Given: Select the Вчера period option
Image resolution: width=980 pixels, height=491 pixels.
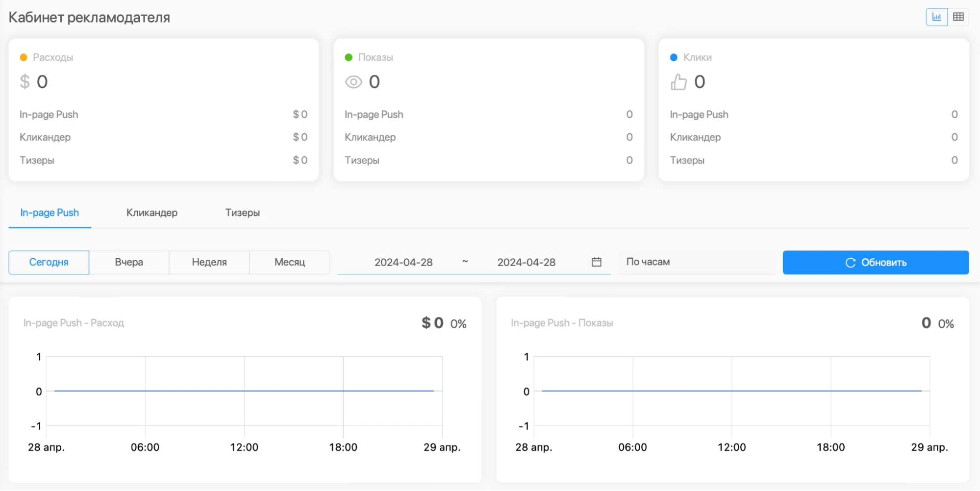Looking at the screenshot, I should 129,262.
